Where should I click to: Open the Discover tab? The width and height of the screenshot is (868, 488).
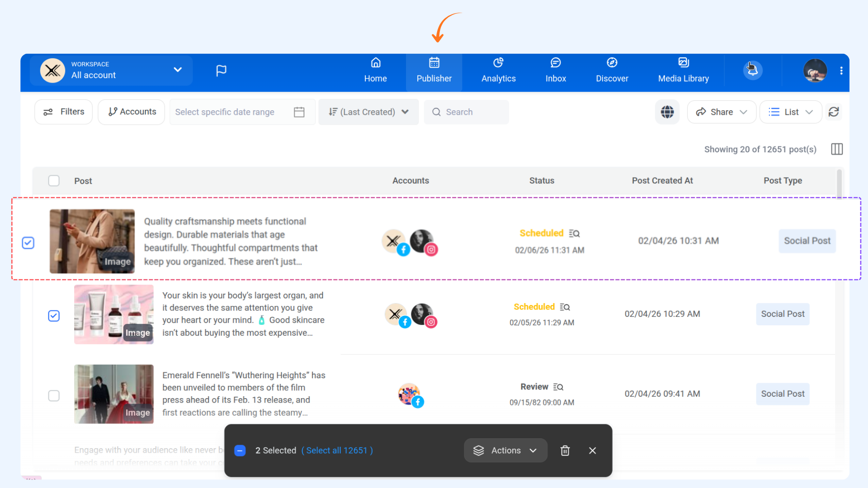coord(612,70)
